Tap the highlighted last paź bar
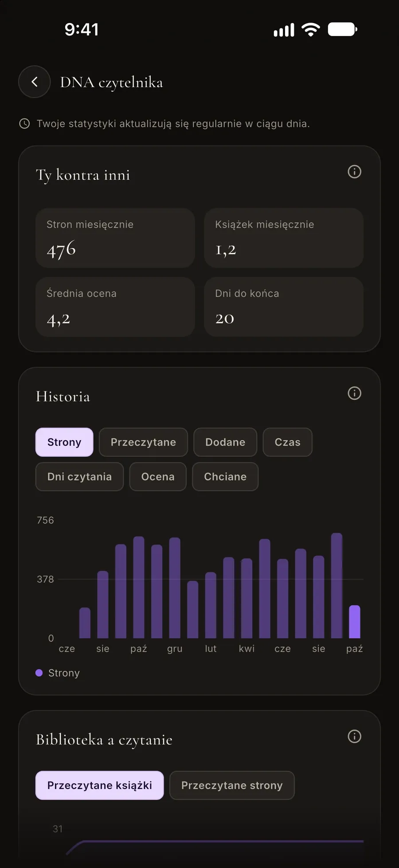 pos(355,622)
